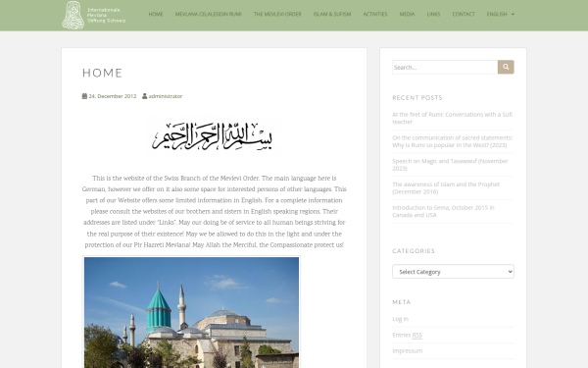Viewport: 588px width, 368px height.
Task: Click the administrator author link
Action: coord(166,96)
